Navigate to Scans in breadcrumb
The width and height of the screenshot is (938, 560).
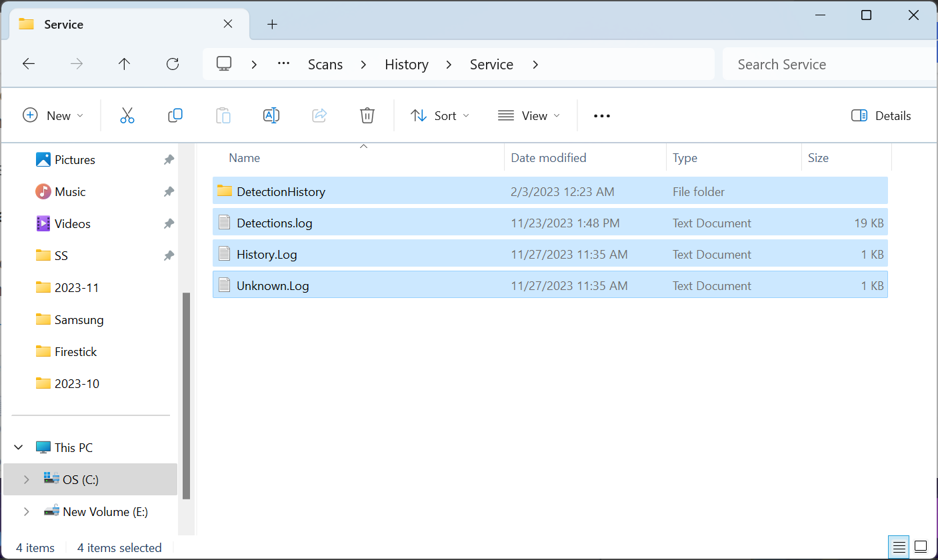click(x=325, y=64)
